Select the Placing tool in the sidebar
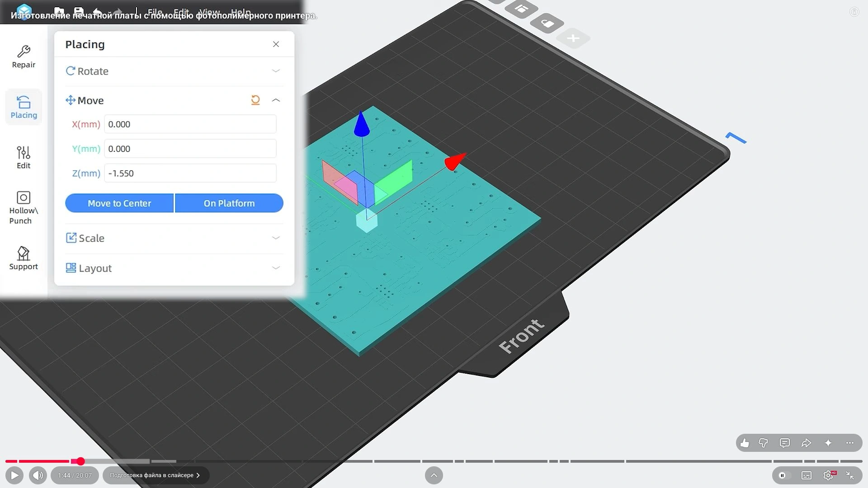Image resolution: width=868 pixels, height=488 pixels. (x=24, y=107)
